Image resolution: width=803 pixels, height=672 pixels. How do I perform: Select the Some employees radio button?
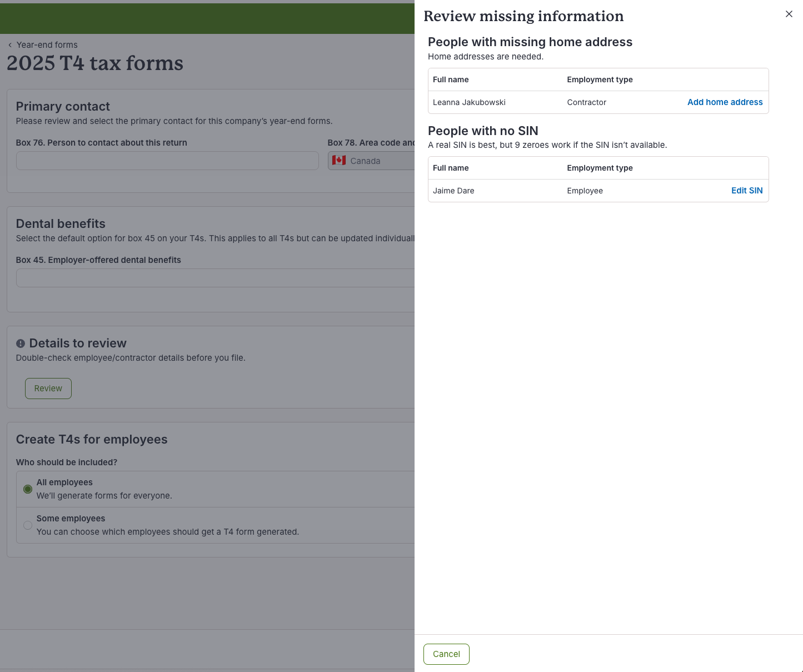28,525
